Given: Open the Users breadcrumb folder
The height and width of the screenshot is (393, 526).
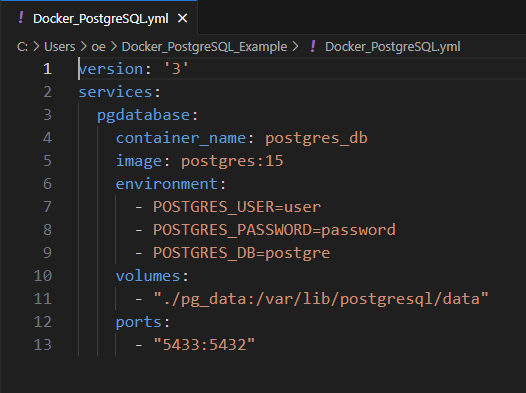Looking at the screenshot, I should click(x=60, y=47).
